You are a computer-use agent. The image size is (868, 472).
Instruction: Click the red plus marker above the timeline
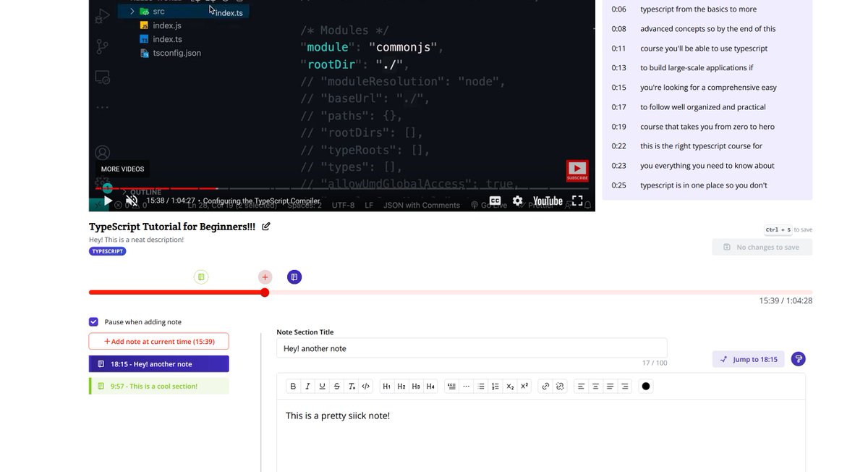pyautogui.click(x=265, y=277)
